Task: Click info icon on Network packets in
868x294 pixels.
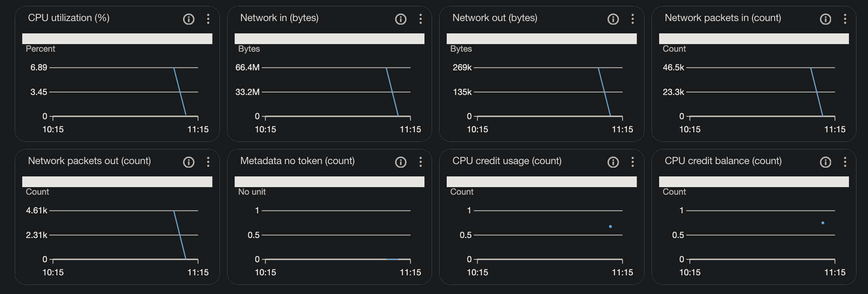Action: (x=826, y=19)
